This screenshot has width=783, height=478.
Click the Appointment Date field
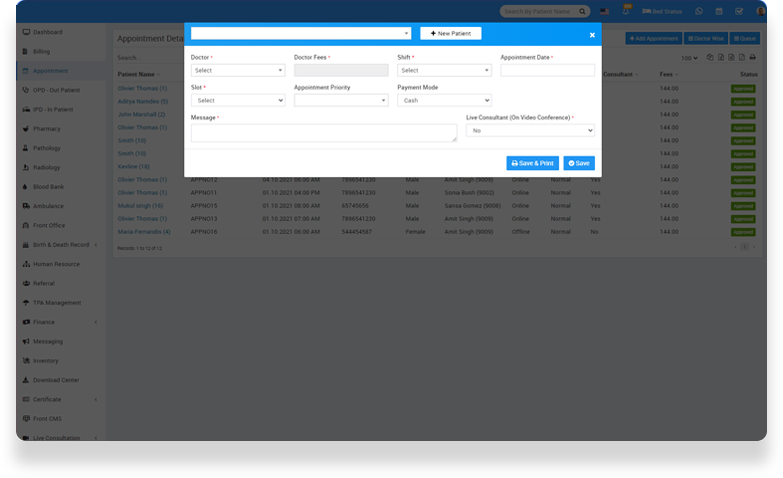(547, 70)
